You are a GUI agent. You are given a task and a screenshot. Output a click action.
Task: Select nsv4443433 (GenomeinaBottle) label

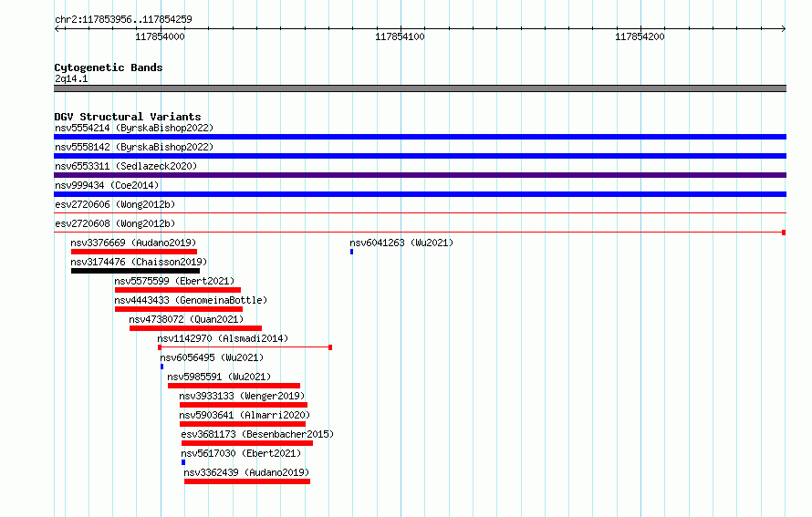(191, 300)
